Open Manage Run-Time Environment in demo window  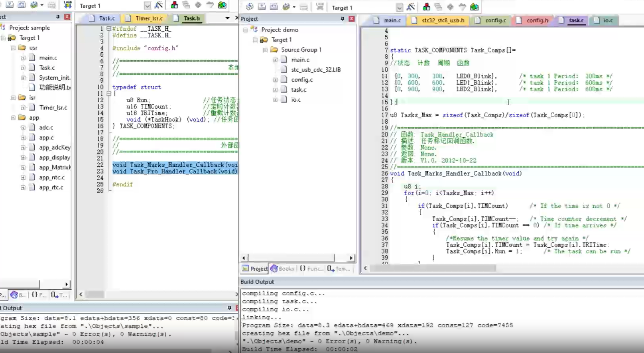pos(450,7)
